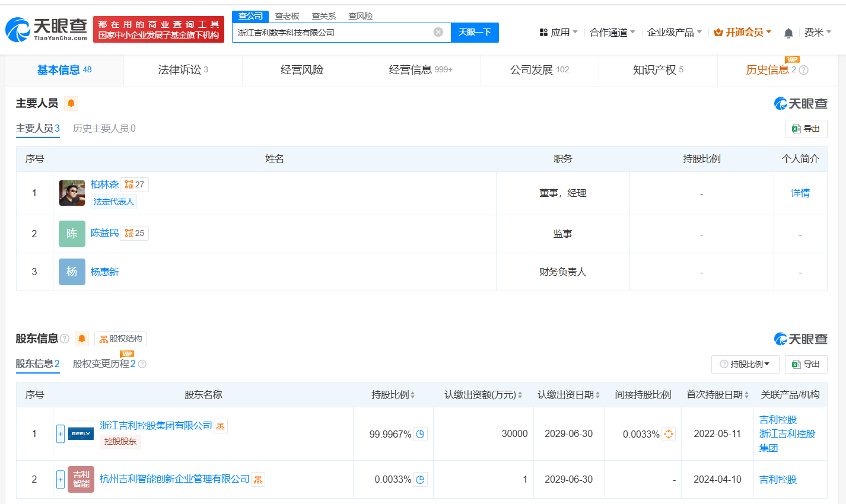Open the pie chart icon beside 99.9967%
Image resolution: width=846 pixels, height=504 pixels.
pyautogui.click(x=420, y=434)
